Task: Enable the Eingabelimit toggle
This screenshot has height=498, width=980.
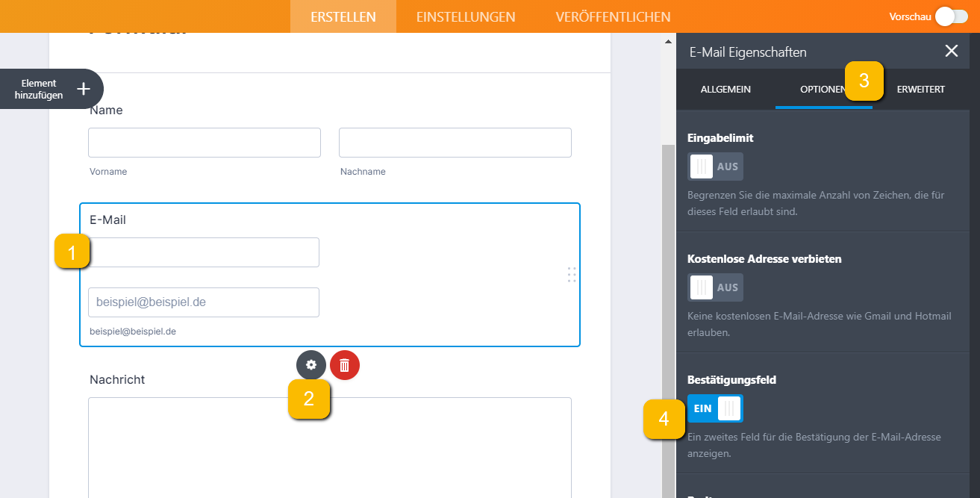Action: pos(714,166)
